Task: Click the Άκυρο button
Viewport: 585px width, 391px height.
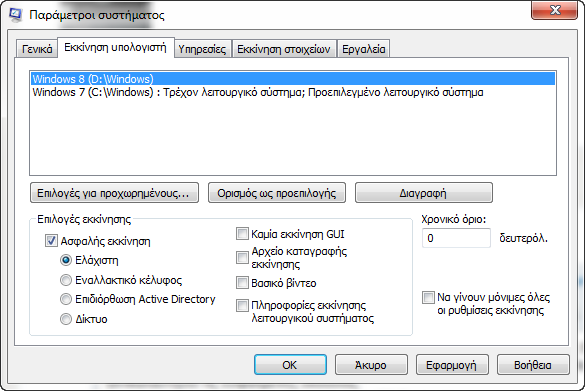Action: click(371, 365)
